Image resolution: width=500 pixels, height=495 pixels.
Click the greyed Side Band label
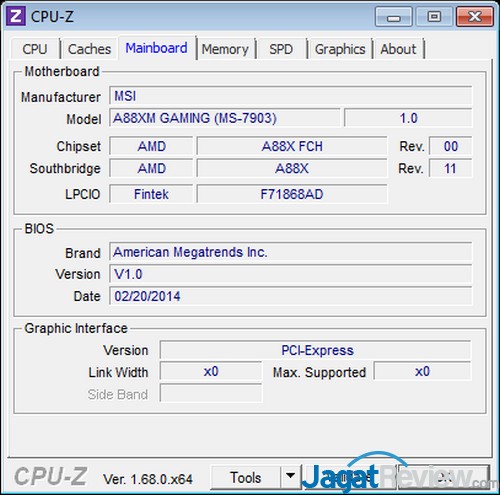pos(118,394)
